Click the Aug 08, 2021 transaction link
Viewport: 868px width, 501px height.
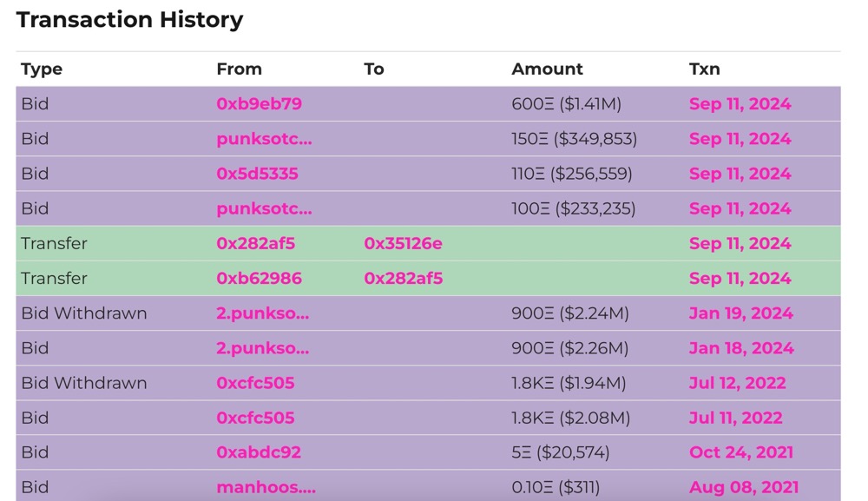pos(743,487)
